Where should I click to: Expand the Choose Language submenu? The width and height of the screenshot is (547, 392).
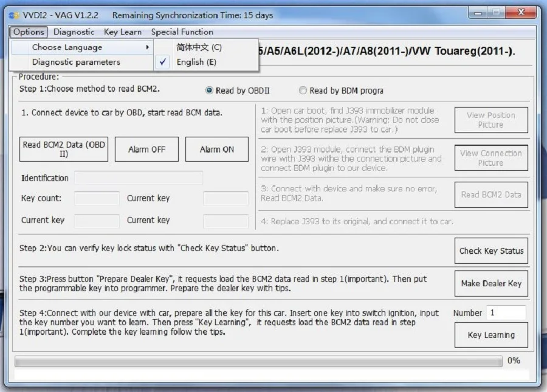pos(82,47)
